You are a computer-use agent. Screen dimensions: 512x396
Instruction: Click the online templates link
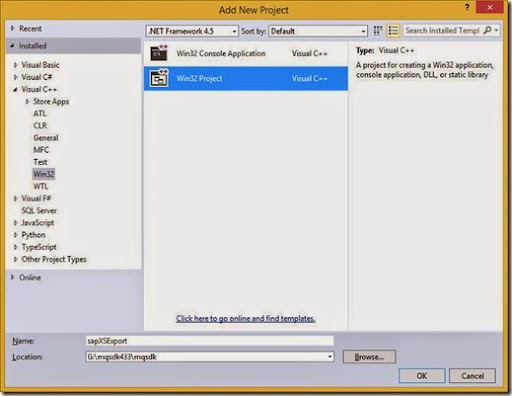(246, 318)
